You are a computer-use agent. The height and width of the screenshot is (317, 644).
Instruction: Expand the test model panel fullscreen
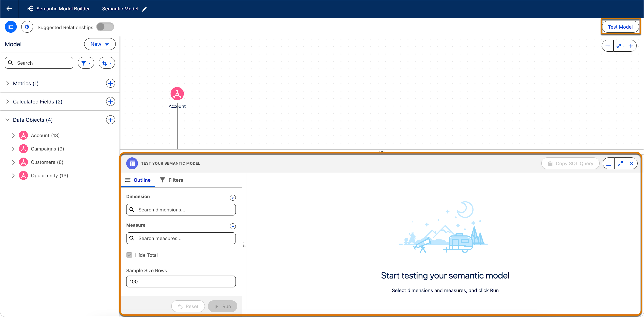(620, 164)
